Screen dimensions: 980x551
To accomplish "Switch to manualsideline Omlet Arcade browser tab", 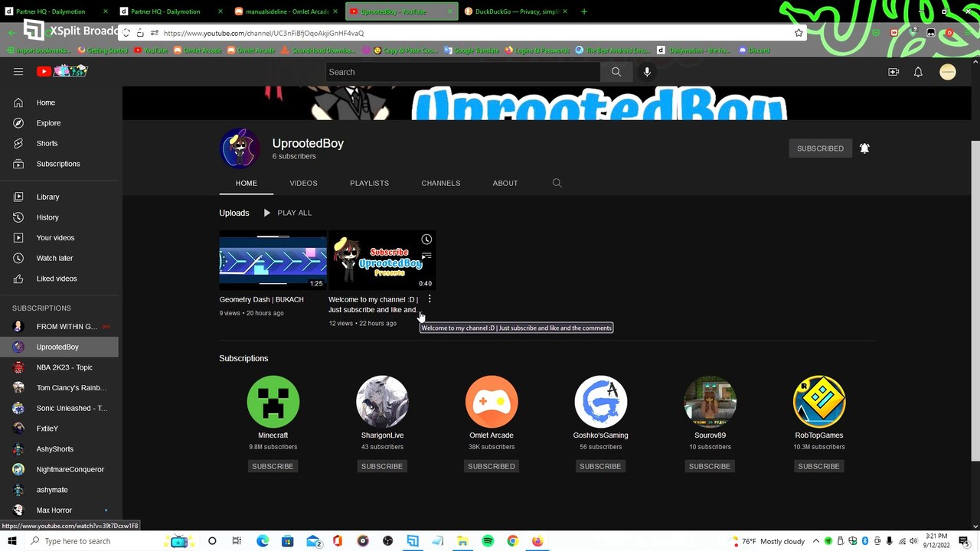I will point(286,11).
